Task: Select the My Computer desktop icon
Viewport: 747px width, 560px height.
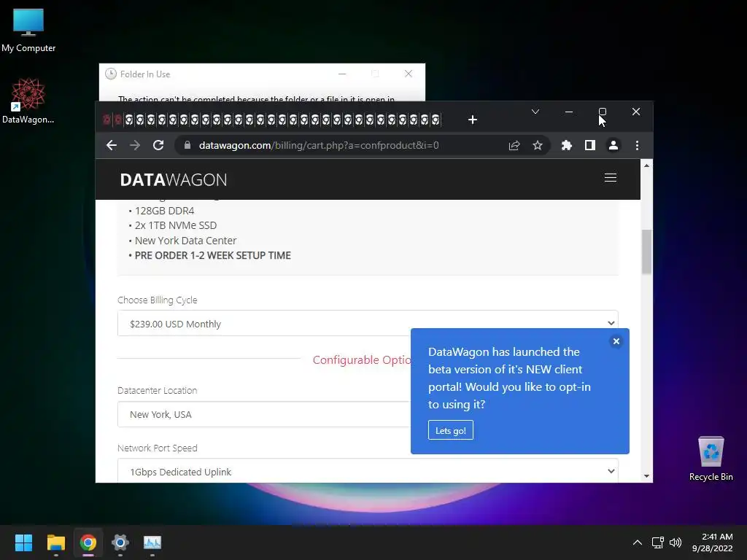Action: [x=28, y=31]
